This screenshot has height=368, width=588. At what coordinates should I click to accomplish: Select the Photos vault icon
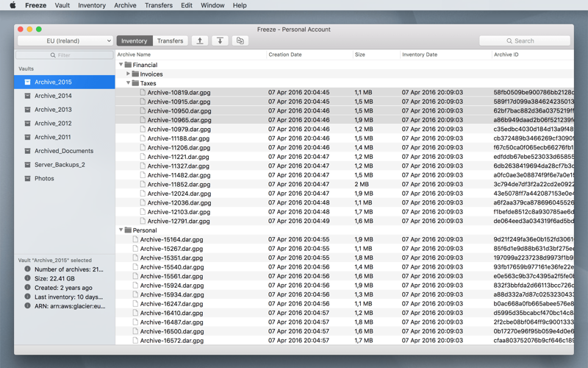pyautogui.click(x=27, y=178)
